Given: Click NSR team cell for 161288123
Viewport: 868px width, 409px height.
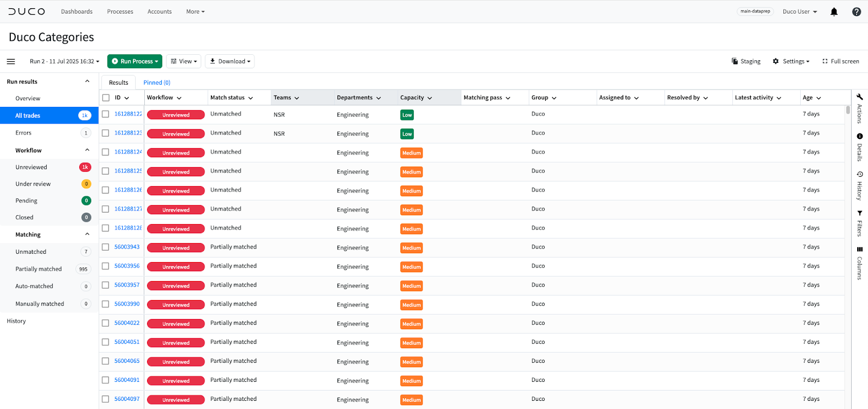Looking at the screenshot, I should coord(279,133).
